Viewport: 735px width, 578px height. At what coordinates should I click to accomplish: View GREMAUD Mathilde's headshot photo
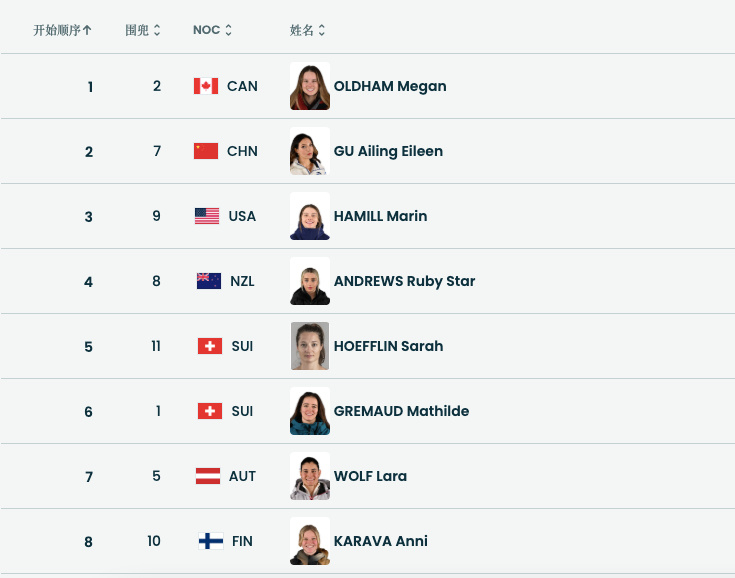pos(310,411)
